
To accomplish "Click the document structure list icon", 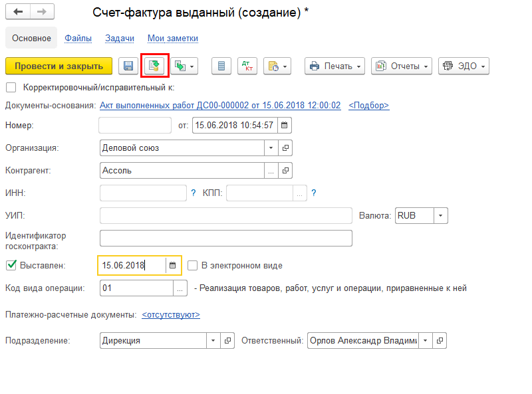I will (221, 66).
